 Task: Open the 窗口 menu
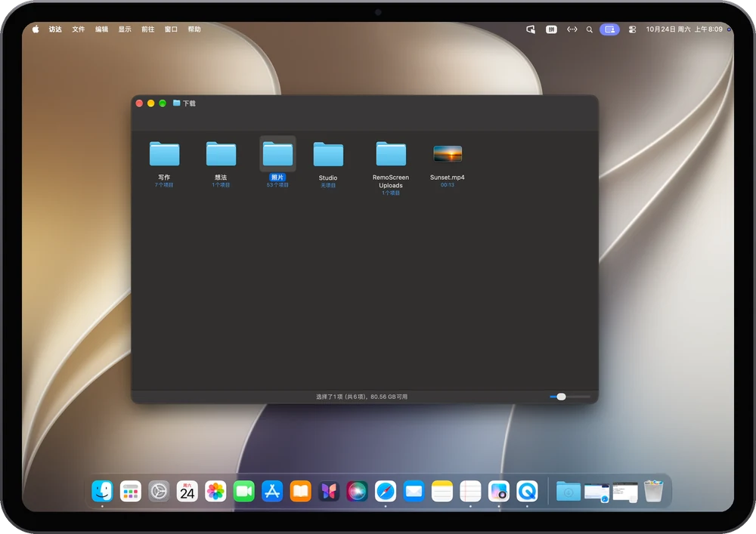click(171, 29)
